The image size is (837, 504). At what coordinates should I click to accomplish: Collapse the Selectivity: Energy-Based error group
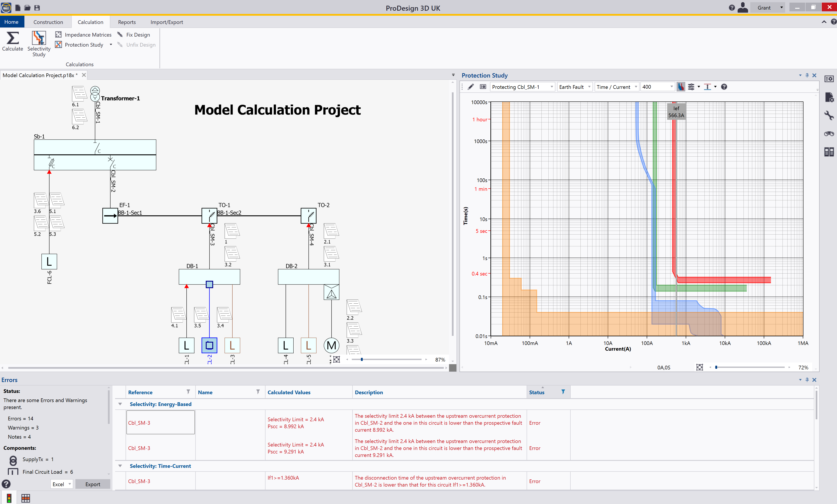click(120, 404)
